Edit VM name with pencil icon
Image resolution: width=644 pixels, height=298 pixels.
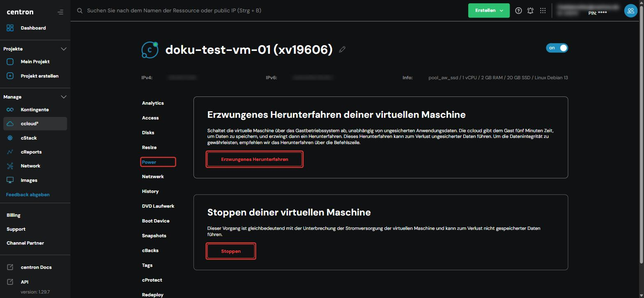click(342, 50)
